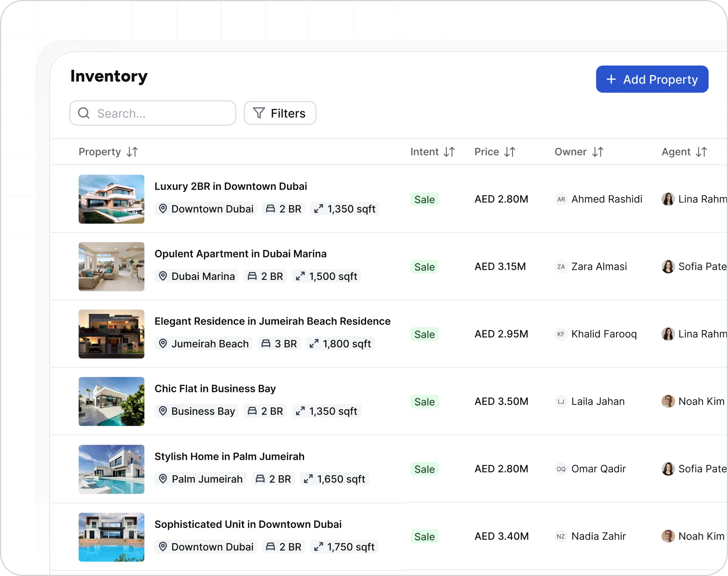Select owner name Laila Jahan
This screenshot has width=728, height=576.
pyautogui.click(x=598, y=402)
